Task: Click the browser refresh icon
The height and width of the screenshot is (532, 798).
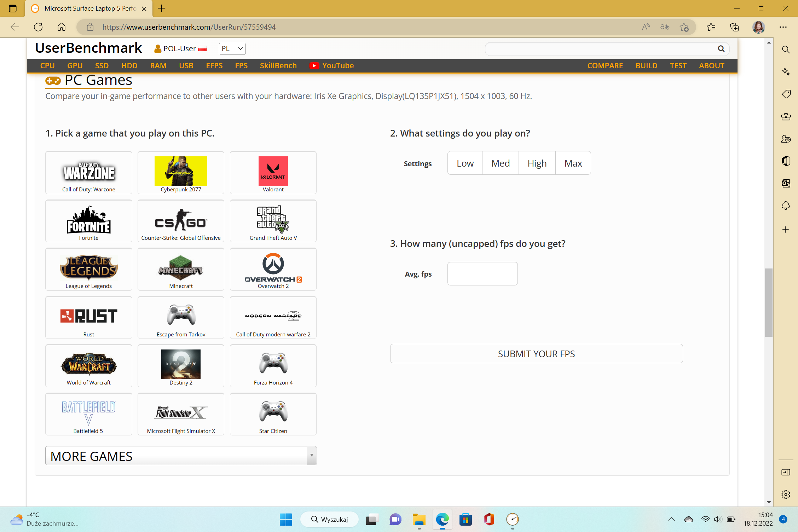Action: pyautogui.click(x=38, y=27)
